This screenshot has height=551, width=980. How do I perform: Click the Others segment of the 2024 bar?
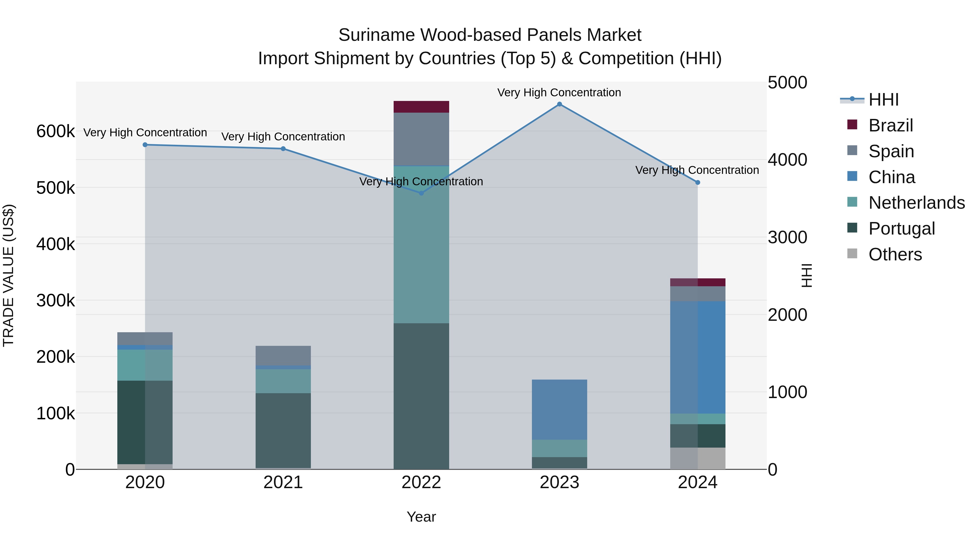[698, 458]
